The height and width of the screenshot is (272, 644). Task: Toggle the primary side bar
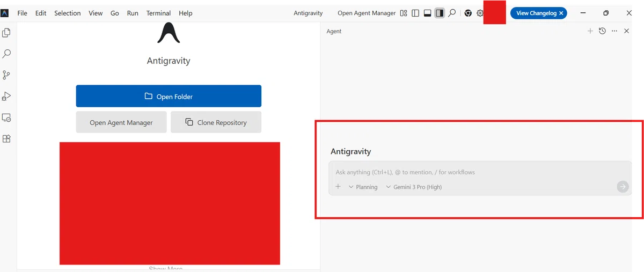[415, 13]
